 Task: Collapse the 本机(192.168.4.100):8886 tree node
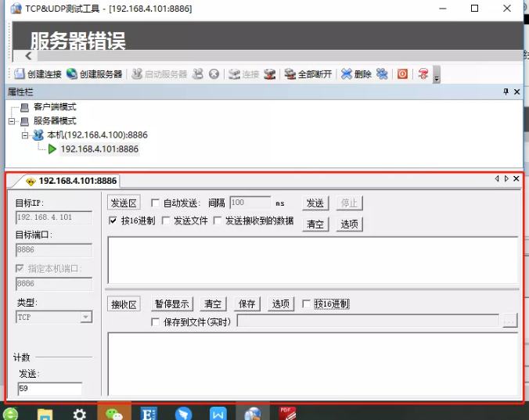tap(25, 135)
